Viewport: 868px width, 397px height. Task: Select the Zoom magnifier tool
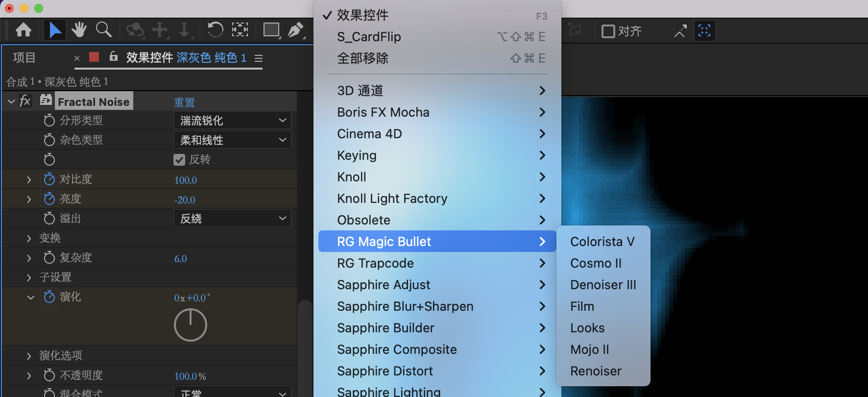tap(103, 30)
